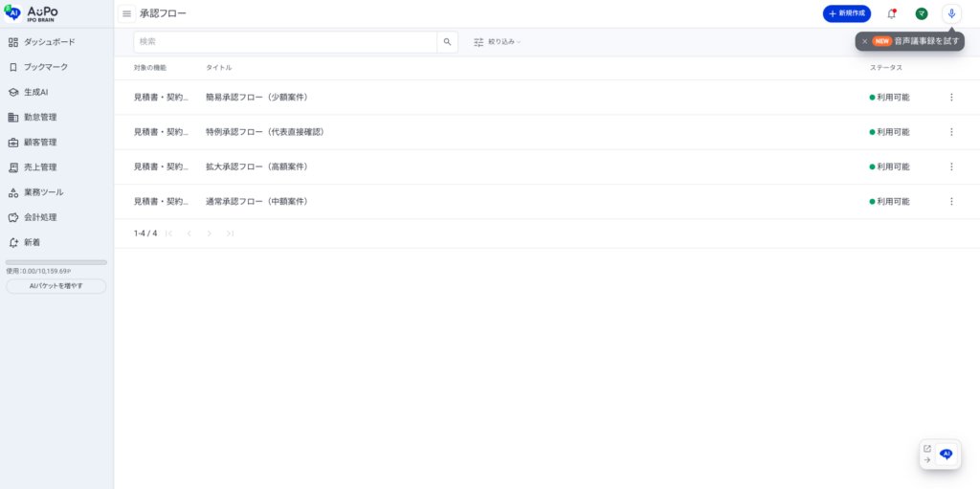Click the search magnifier icon

(x=447, y=42)
